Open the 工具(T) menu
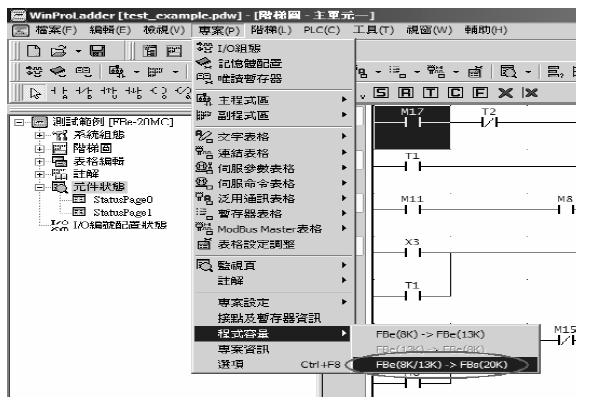 click(x=374, y=30)
